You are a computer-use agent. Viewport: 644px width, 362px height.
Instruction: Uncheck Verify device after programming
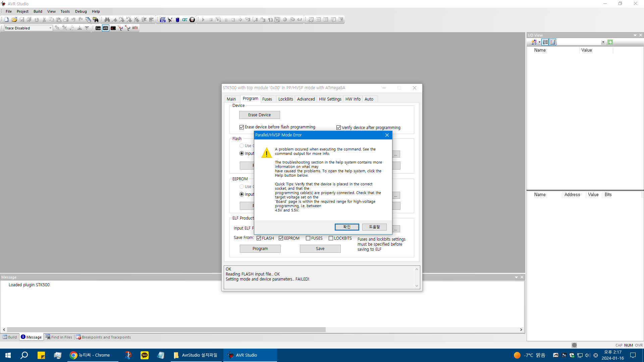pos(338,128)
